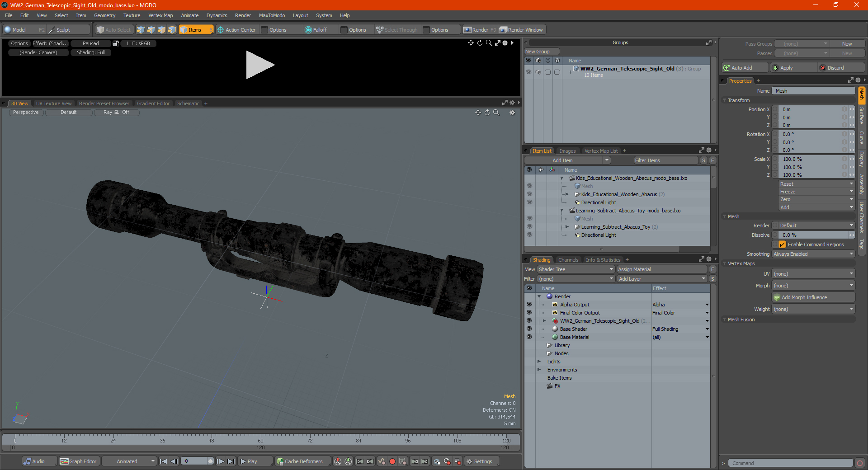The width and height of the screenshot is (868, 470).
Task: Click the Render F9 button
Action: click(x=480, y=30)
